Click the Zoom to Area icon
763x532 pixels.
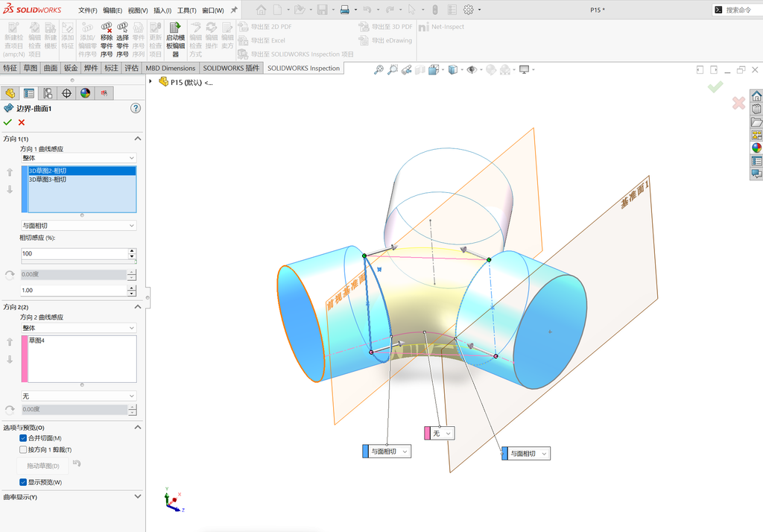click(392, 69)
